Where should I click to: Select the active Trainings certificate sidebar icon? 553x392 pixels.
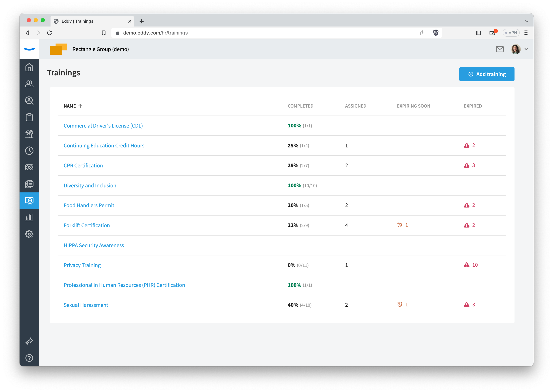(29, 201)
